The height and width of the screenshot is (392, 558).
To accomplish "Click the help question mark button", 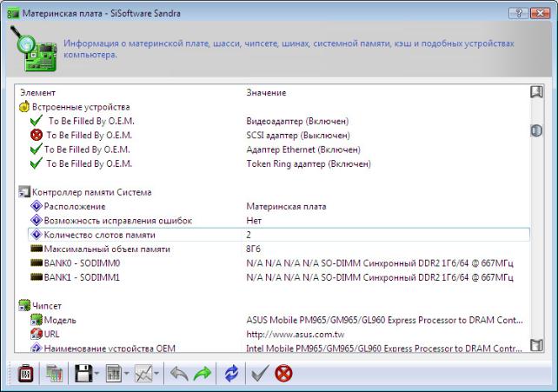I will (519, 14).
